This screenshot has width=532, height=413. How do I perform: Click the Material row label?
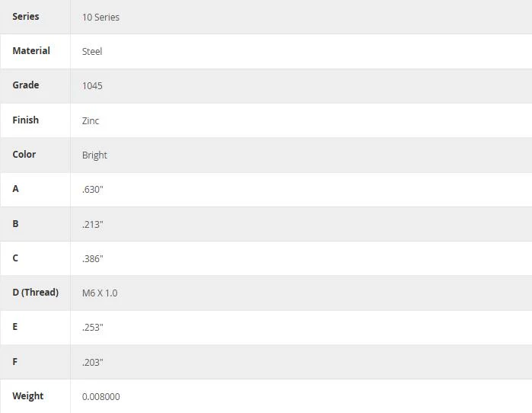(x=31, y=50)
